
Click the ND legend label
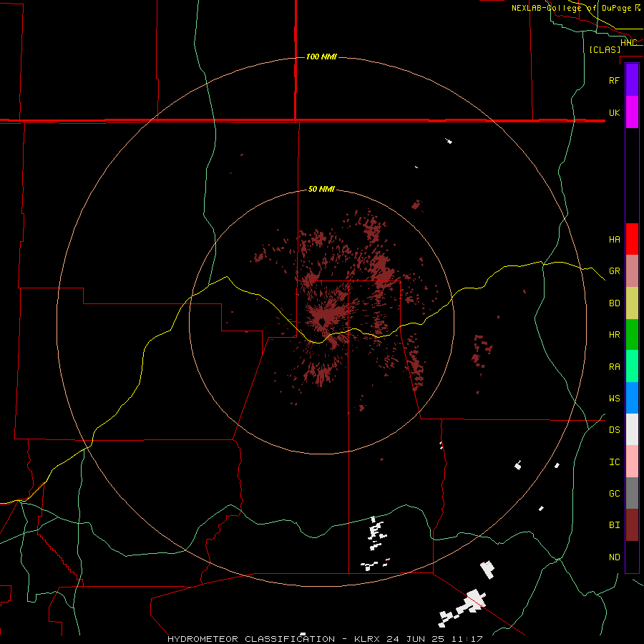(x=614, y=557)
